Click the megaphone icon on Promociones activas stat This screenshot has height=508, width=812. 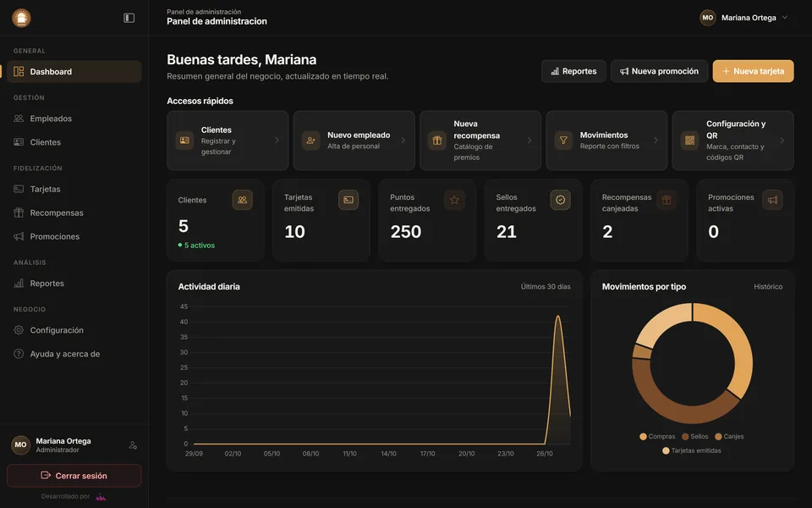(x=772, y=200)
